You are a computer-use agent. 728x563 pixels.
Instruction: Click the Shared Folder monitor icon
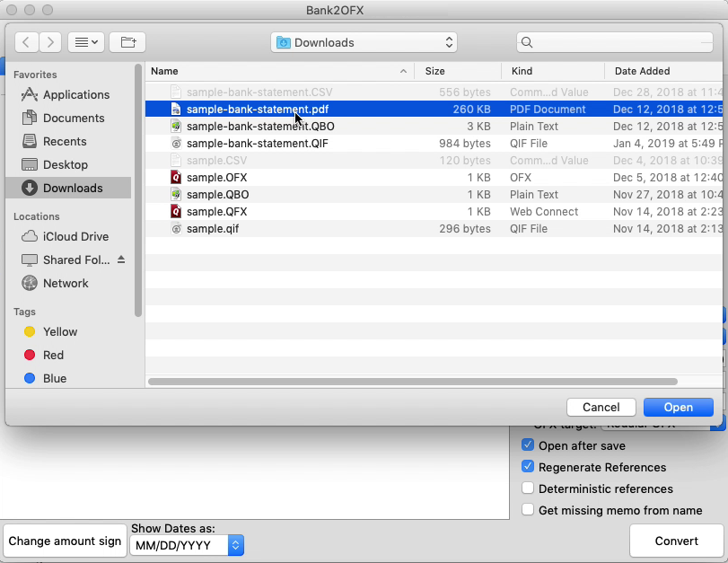[x=30, y=260]
